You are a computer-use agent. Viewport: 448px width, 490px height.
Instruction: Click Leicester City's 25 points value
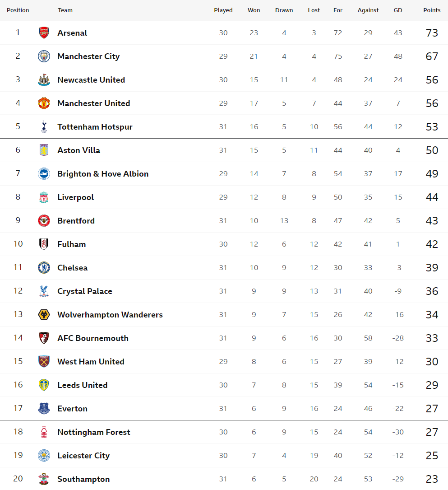click(432, 455)
